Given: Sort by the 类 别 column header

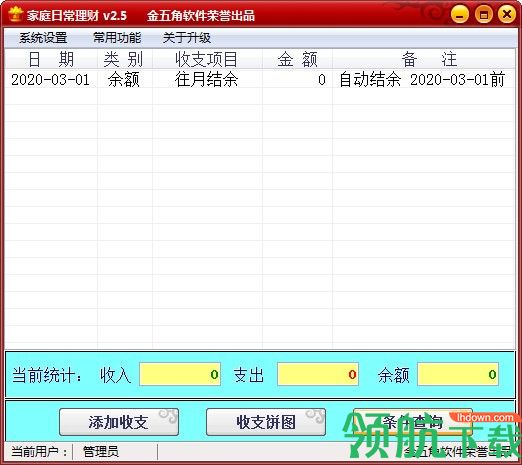Looking at the screenshot, I should coord(125,59).
